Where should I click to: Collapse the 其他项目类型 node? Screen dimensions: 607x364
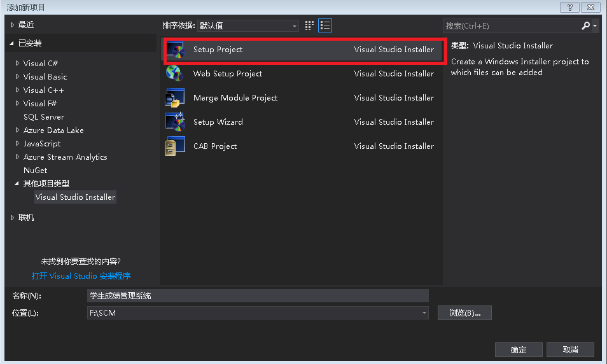pos(17,183)
